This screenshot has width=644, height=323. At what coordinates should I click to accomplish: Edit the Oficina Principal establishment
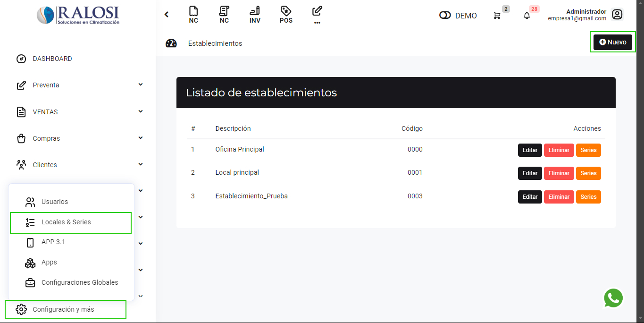(530, 150)
